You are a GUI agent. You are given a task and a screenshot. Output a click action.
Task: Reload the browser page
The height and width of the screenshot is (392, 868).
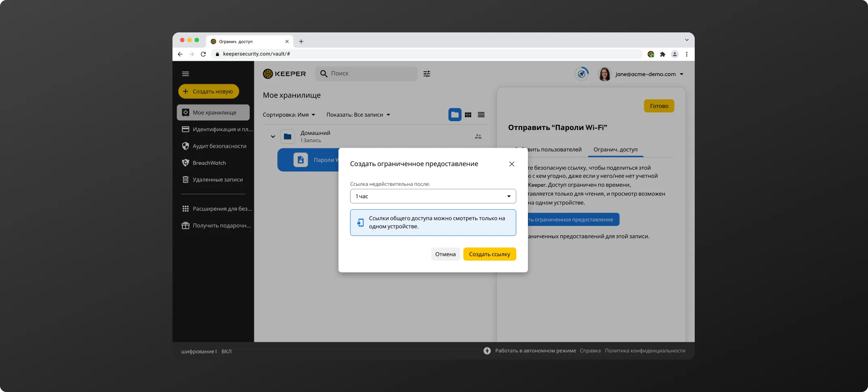203,54
